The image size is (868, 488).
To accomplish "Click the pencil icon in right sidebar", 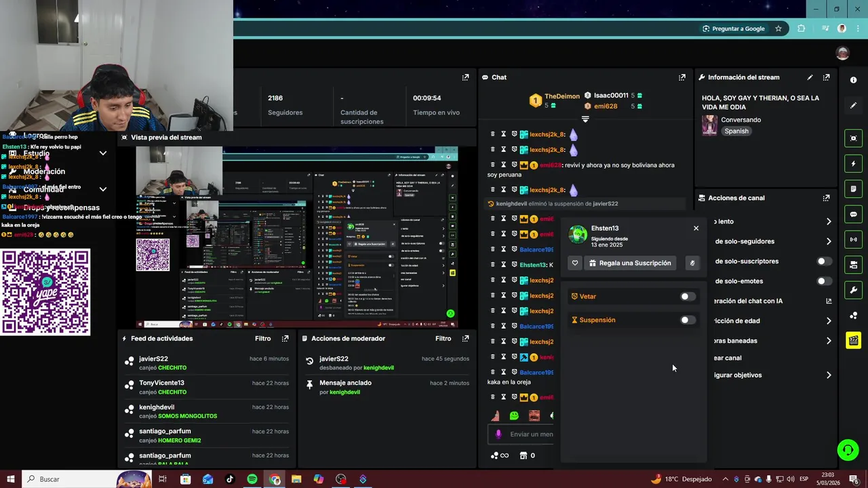I will [x=853, y=106].
